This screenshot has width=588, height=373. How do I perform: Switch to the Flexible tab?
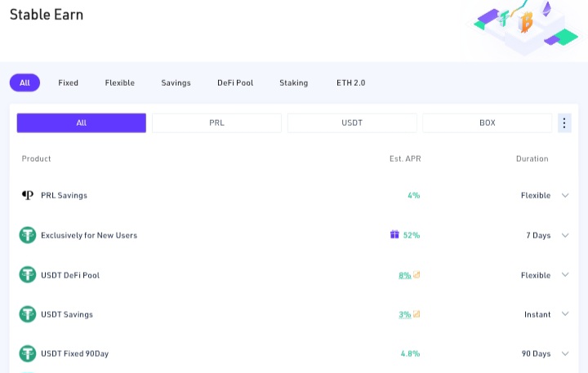[119, 83]
